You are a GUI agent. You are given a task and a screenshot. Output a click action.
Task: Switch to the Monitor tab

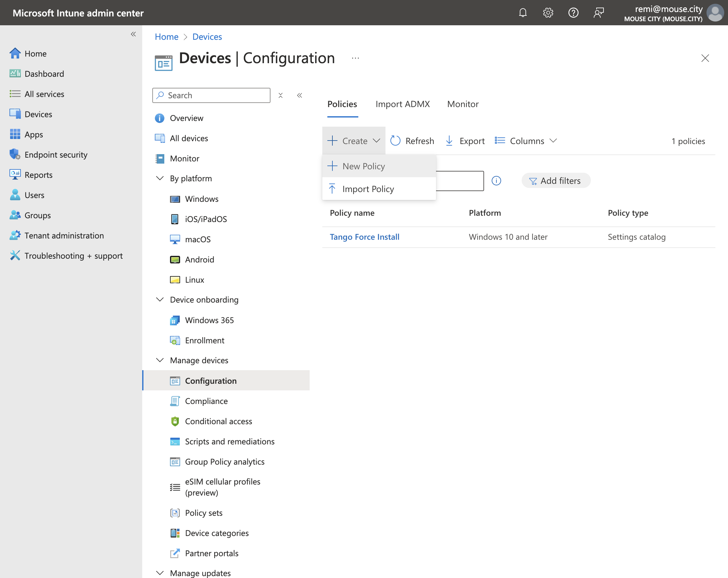[463, 104]
